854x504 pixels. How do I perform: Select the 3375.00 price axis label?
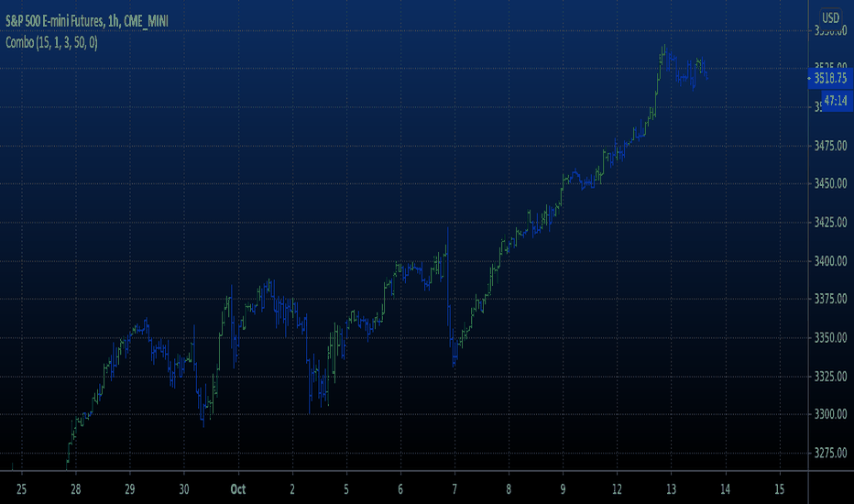click(x=830, y=299)
